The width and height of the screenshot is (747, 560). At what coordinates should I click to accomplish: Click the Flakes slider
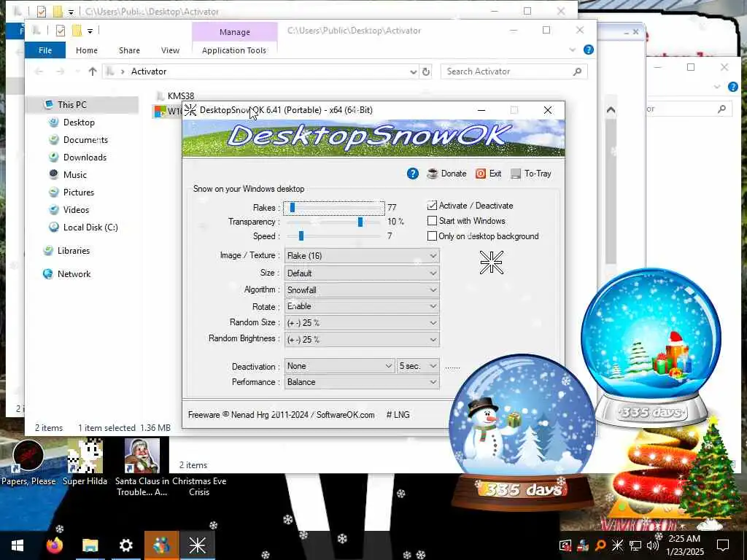tap(334, 208)
